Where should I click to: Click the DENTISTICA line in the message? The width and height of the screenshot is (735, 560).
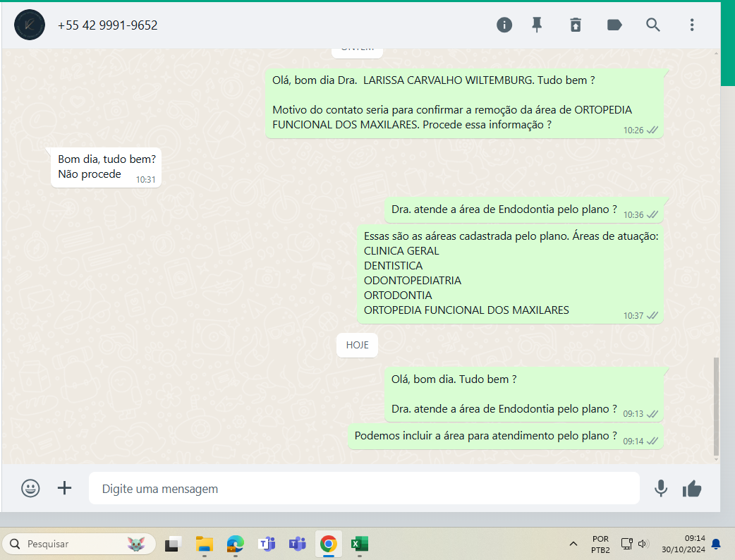394,266
